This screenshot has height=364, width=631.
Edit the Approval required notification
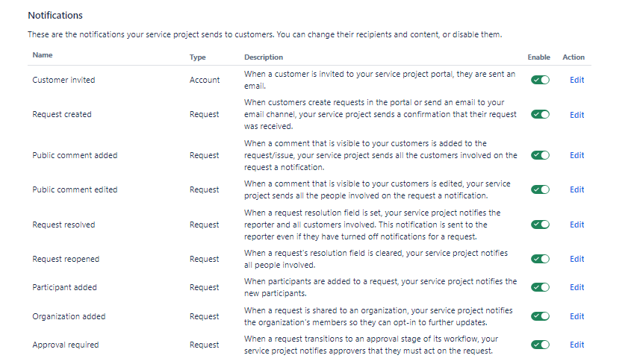click(x=576, y=345)
